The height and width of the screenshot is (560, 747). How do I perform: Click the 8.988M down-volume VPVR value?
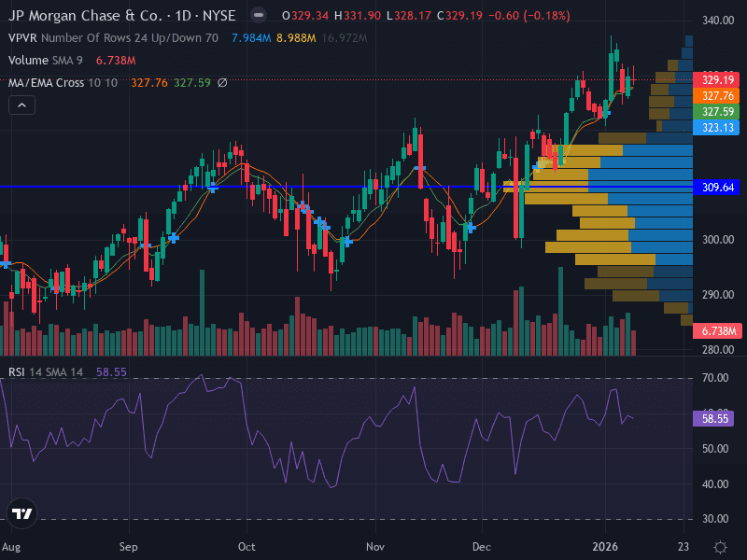(x=296, y=38)
